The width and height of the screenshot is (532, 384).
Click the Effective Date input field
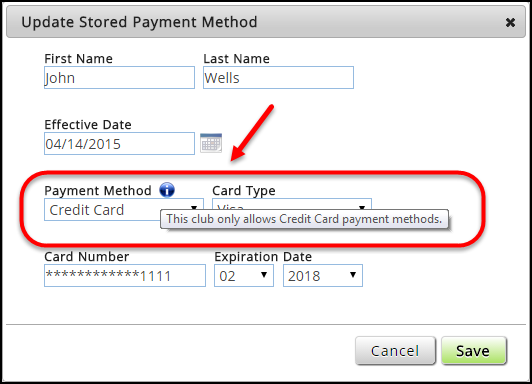click(119, 143)
